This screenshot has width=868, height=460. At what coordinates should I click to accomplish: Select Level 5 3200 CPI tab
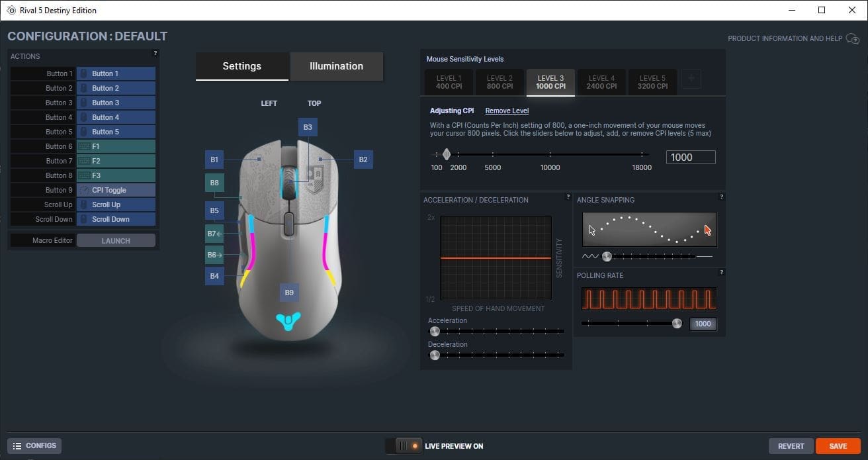pos(652,82)
